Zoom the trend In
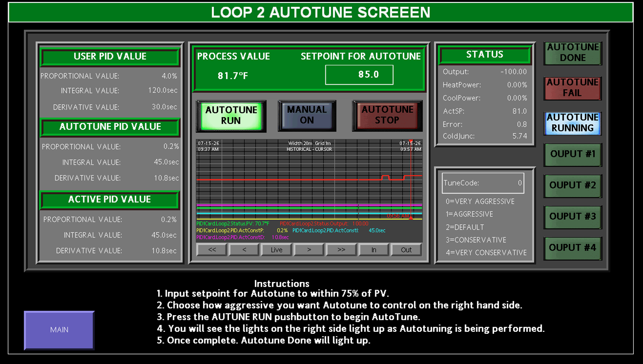This screenshot has width=643, height=364. [374, 250]
